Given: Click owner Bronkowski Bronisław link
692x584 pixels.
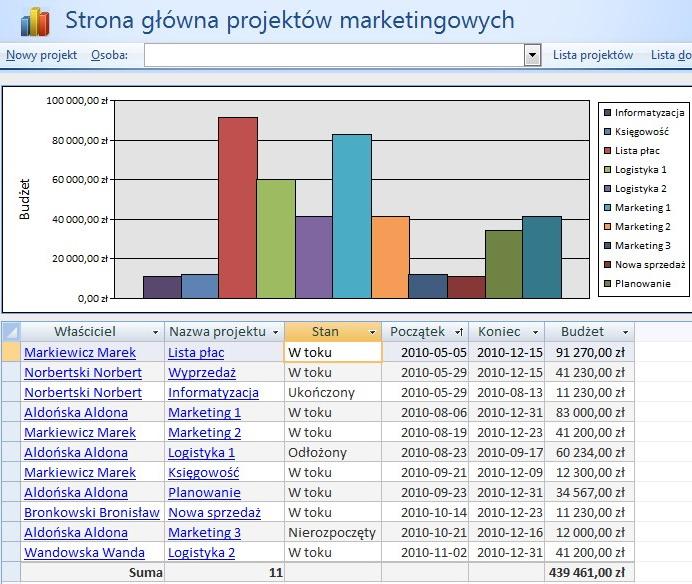Looking at the screenshot, I should pos(92,512).
